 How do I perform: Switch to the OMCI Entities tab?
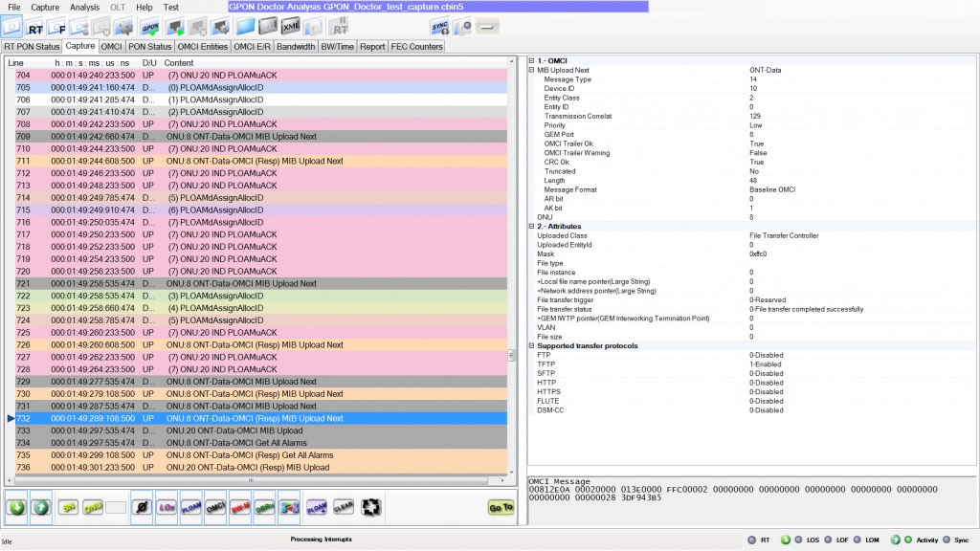pyautogui.click(x=203, y=46)
